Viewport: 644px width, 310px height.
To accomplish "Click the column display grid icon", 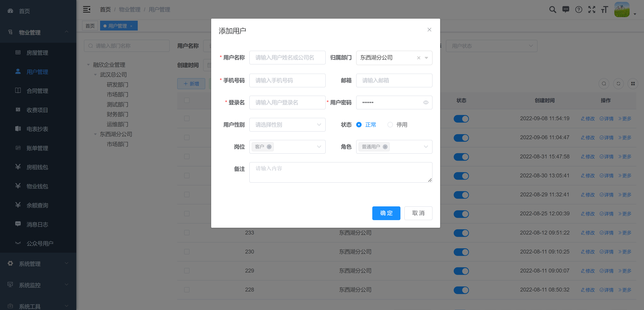I will tap(633, 84).
